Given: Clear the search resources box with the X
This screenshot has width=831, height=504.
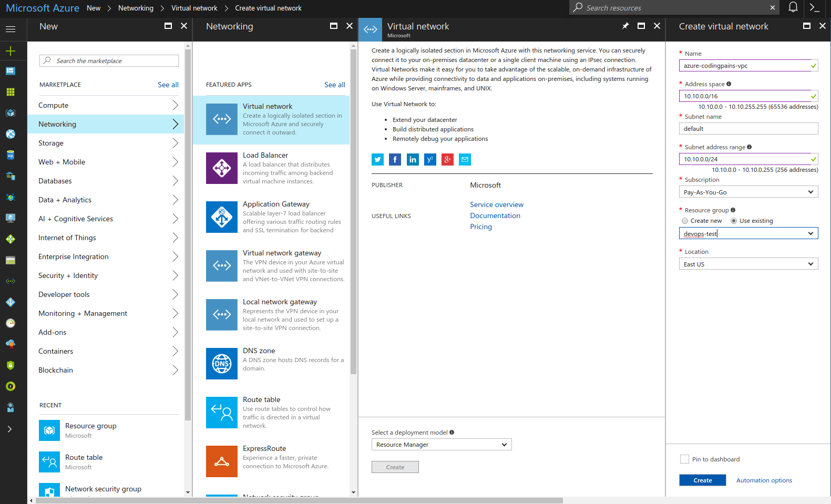Looking at the screenshot, I should [x=772, y=7].
